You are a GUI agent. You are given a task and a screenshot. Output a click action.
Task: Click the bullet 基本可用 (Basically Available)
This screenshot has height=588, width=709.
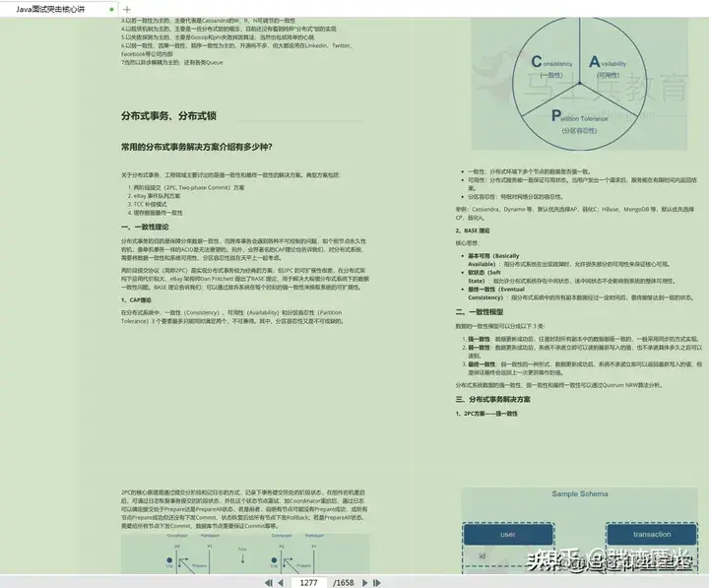568,260
